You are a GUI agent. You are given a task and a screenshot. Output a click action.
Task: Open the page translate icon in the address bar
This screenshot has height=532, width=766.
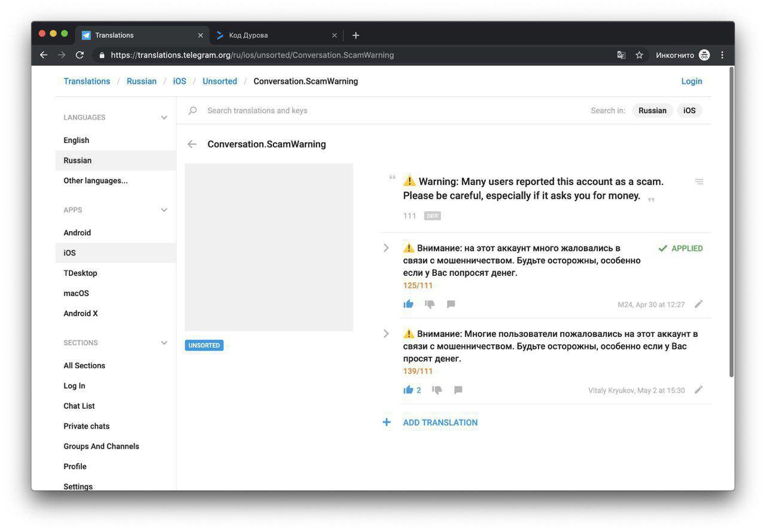click(621, 55)
